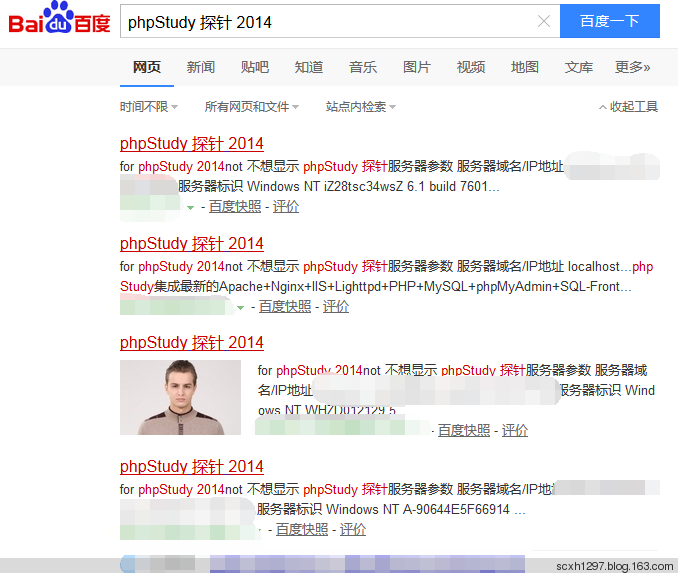Screen dimensions: 678x573
Task: Open the 文库 tab
Action: point(579,67)
